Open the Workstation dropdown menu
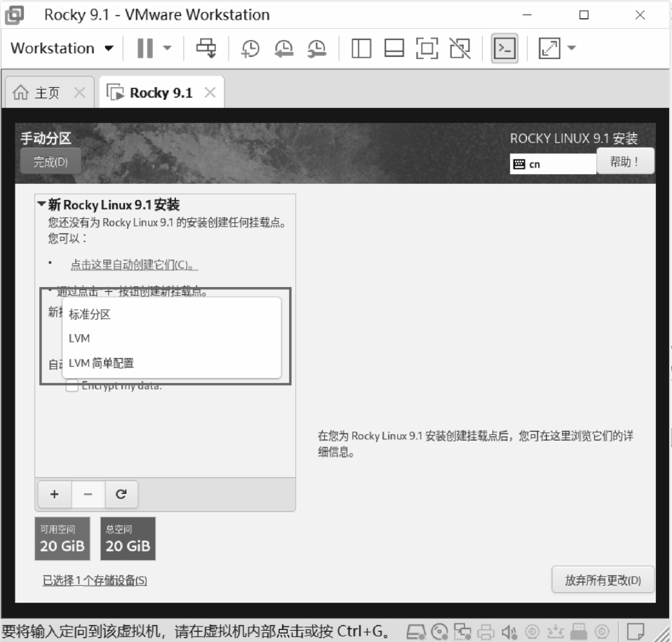The width and height of the screenshot is (672, 642). click(62, 48)
